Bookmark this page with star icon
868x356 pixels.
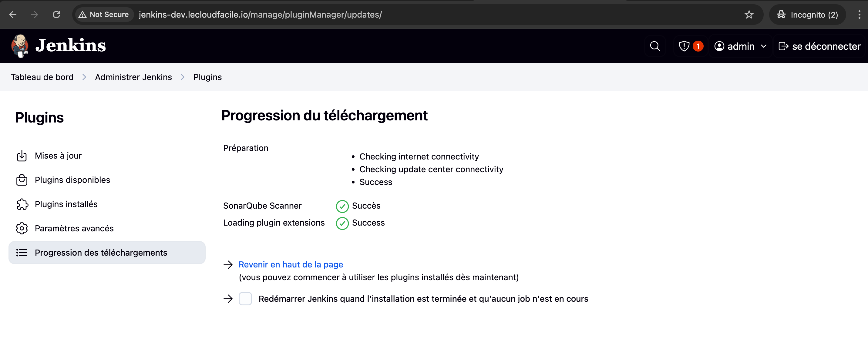click(x=749, y=15)
